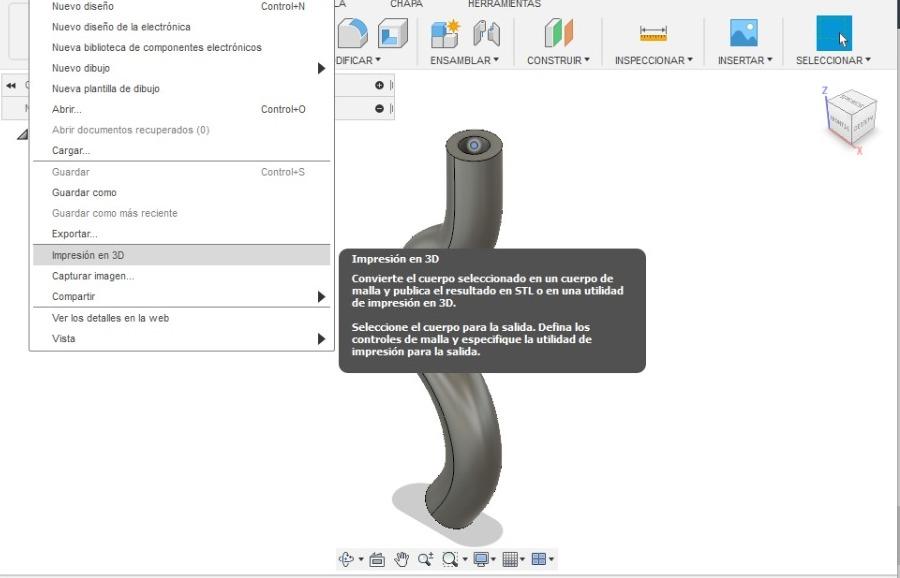Click the minus circle icon in browser panel
Viewport: 900px width, 578px height.
point(379,108)
